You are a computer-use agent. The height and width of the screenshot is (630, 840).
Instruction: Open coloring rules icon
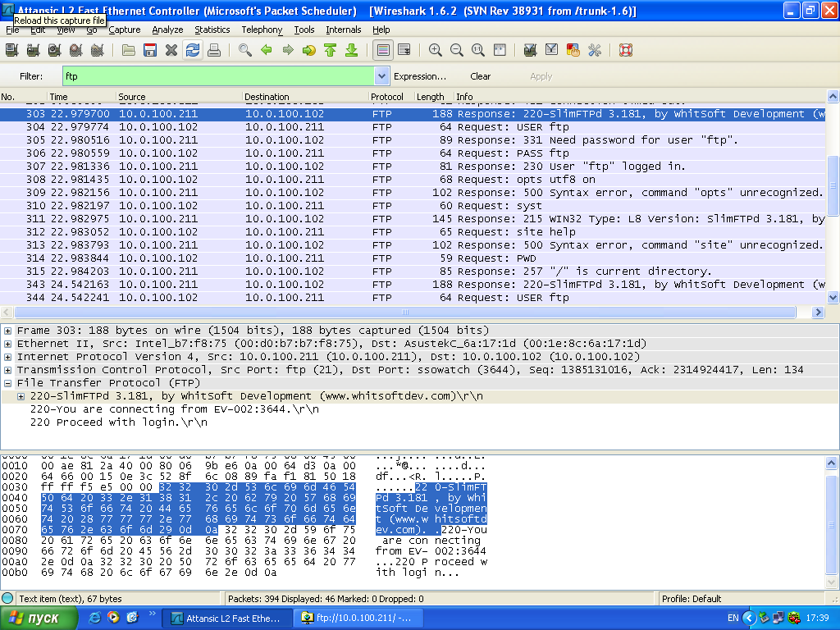tap(573, 50)
